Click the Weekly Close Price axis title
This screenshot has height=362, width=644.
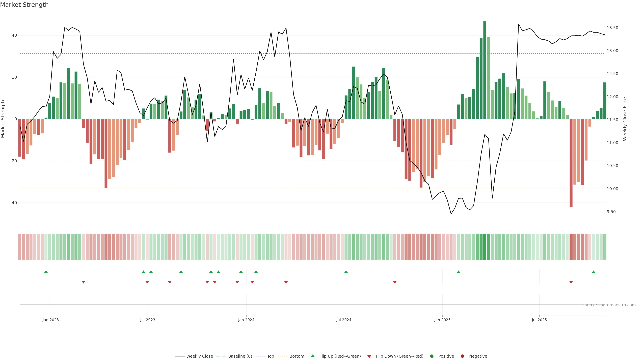625,119
